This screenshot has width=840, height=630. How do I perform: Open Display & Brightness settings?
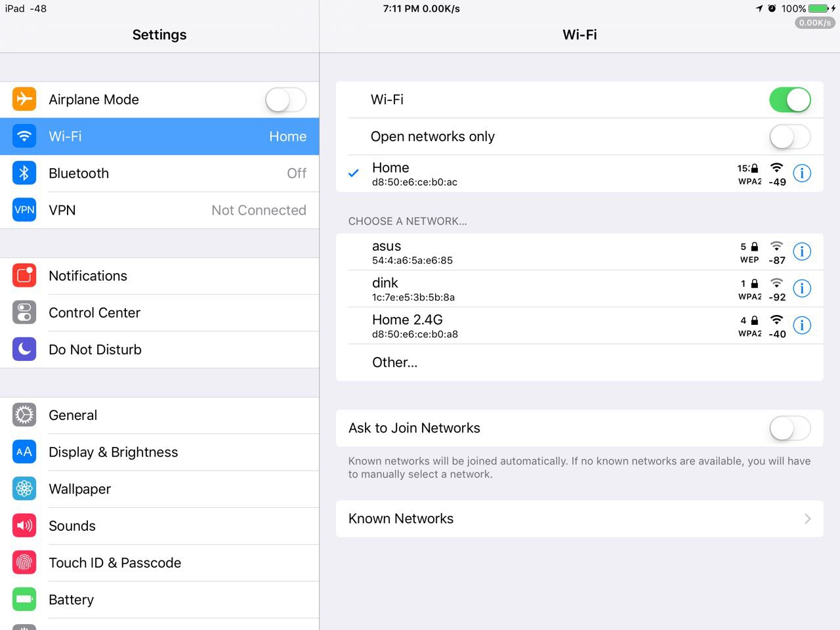[x=159, y=452]
